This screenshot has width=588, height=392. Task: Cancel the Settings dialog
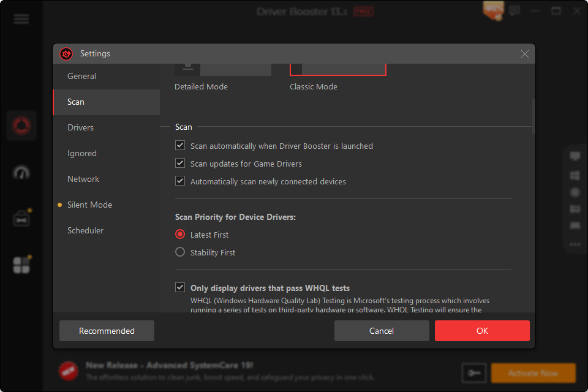(x=382, y=331)
